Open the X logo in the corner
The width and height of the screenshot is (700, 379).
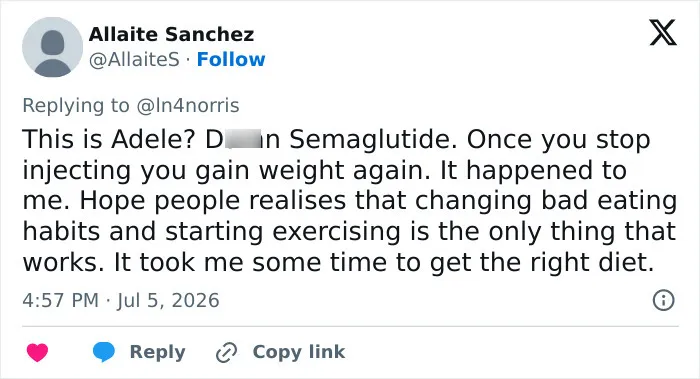(x=663, y=33)
